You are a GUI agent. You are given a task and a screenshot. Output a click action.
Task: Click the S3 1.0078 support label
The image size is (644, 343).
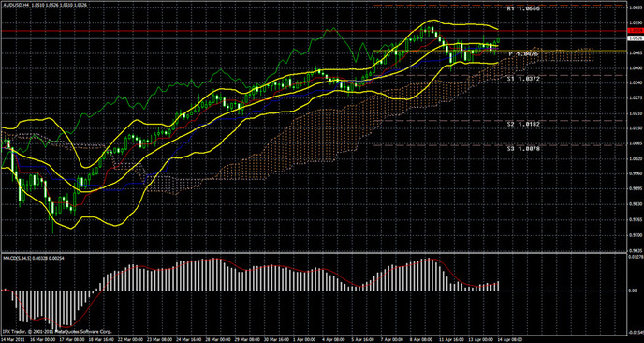click(x=523, y=148)
